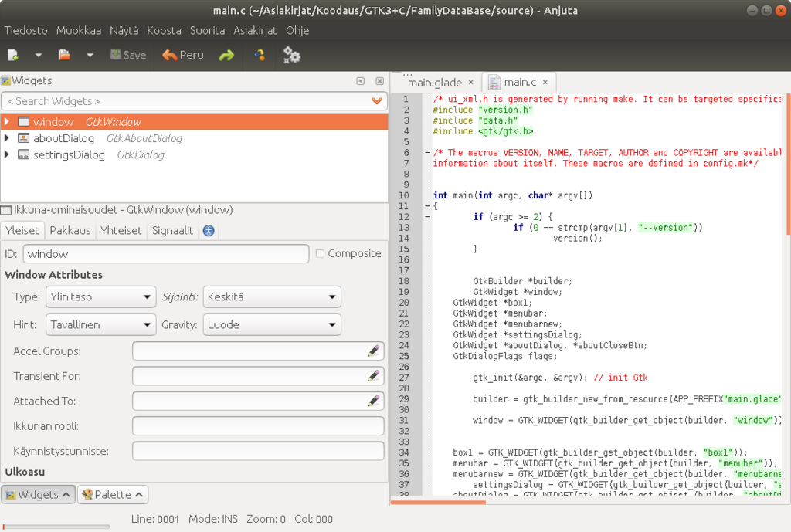Click the Palette button at the bottom
The image size is (791, 532).
tap(113, 494)
